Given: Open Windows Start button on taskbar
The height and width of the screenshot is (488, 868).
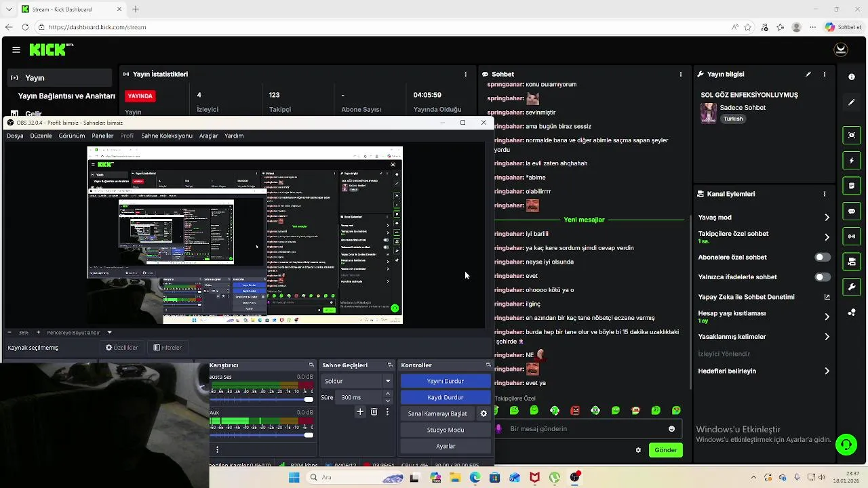Looking at the screenshot, I should pos(294,477).
